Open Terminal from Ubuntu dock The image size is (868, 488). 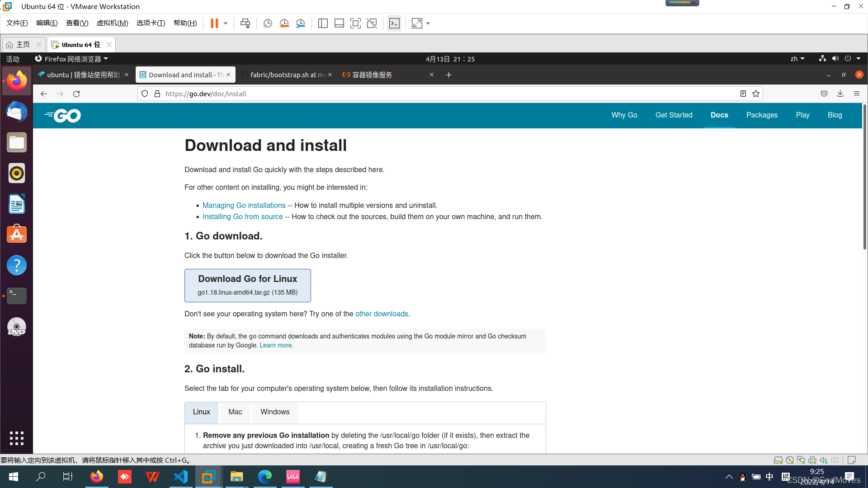[x=17, y=296]
